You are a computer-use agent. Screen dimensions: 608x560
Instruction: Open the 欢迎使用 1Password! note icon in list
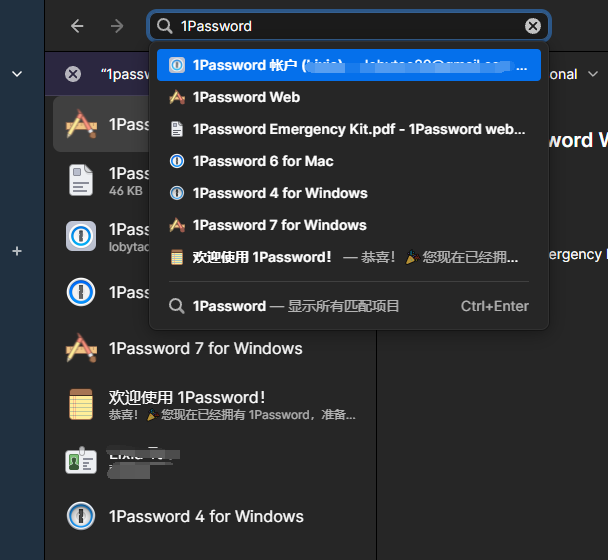(x=81, y=405)
